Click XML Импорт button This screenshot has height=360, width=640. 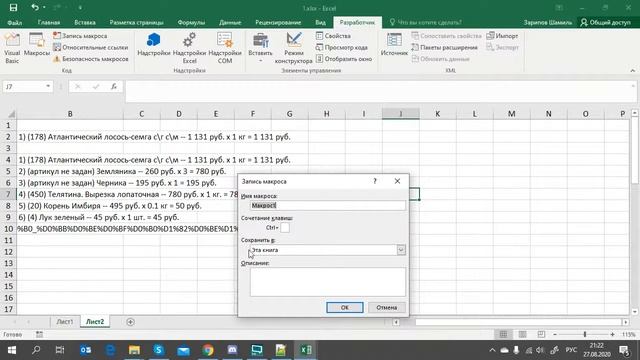[x=502, y=36]
